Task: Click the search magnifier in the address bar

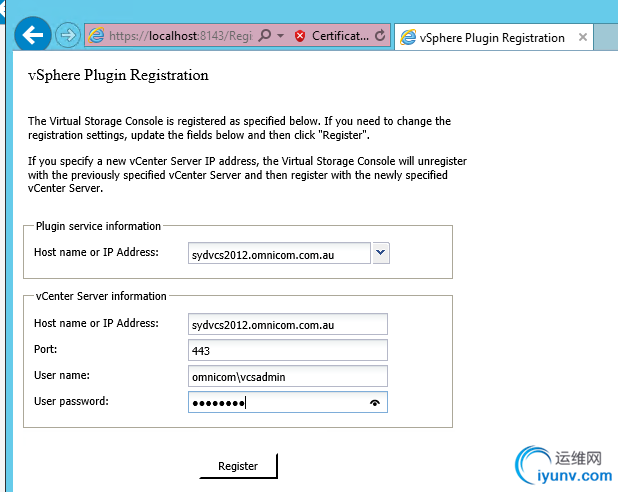Action: pyautogui.click(x=265, y=35)
